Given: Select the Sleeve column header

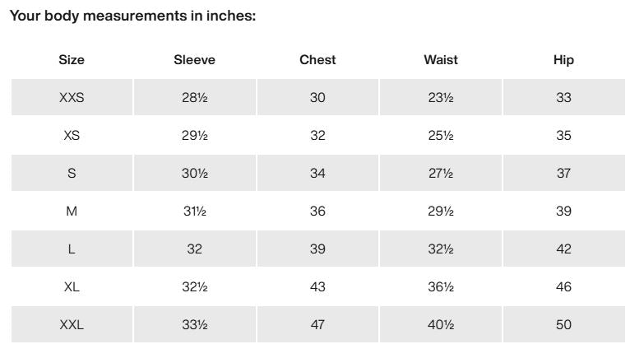Looking at the screenshot, I should point(194,60).
